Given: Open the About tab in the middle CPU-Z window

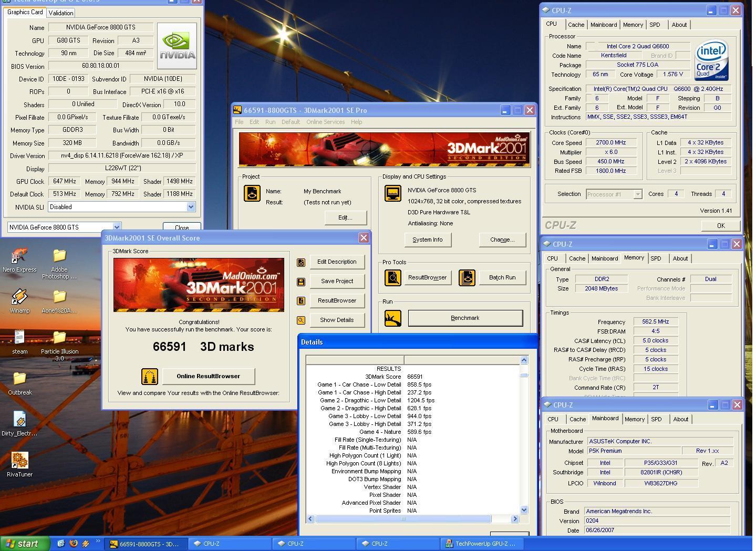Looking at the screenshot, I should [680, 258].
